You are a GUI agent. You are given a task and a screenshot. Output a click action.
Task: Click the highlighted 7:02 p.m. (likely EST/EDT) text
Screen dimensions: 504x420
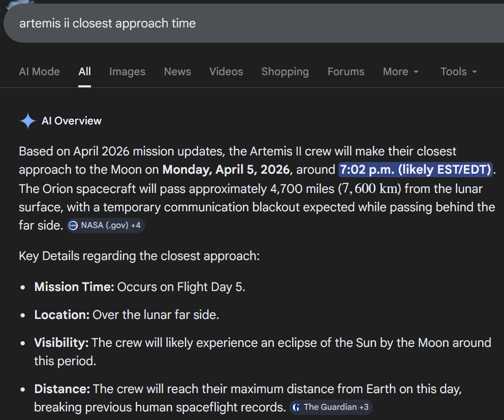click(x=416, y=169)
